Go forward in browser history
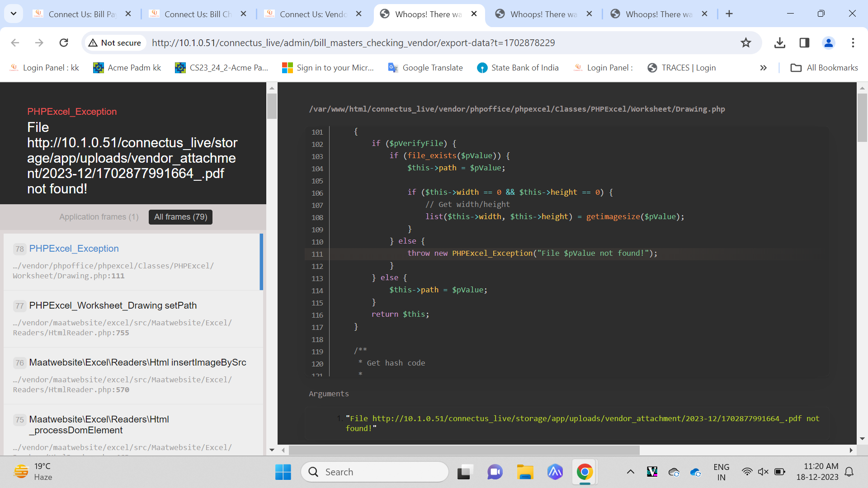Viewport: 868px width, 488px height. coord(39,42)
